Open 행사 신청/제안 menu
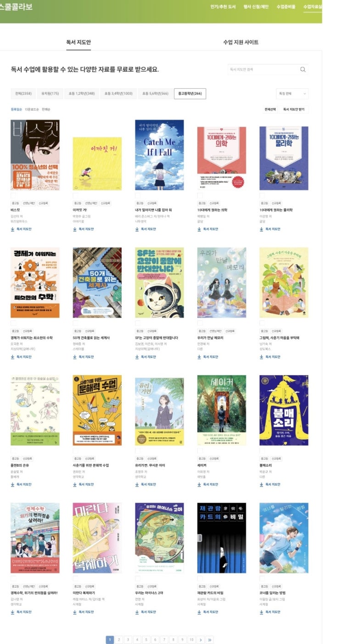Screen dimensions: 341x644 coord(256,7)
